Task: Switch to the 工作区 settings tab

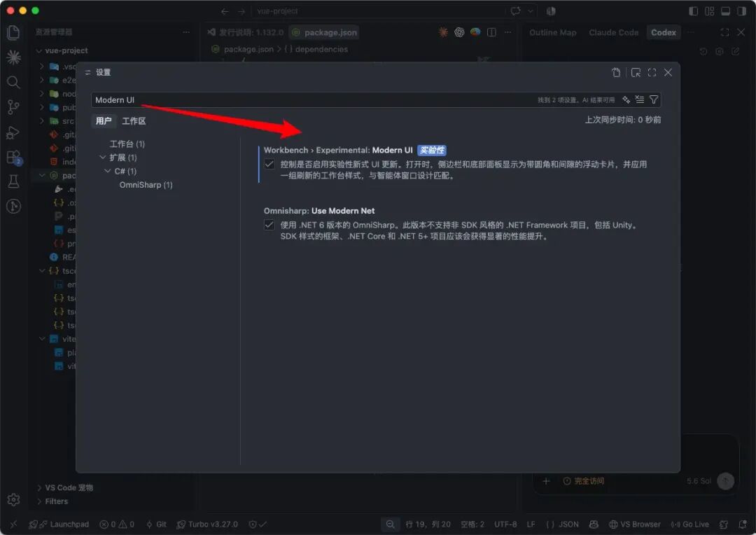Action: (x=134, y=121)
